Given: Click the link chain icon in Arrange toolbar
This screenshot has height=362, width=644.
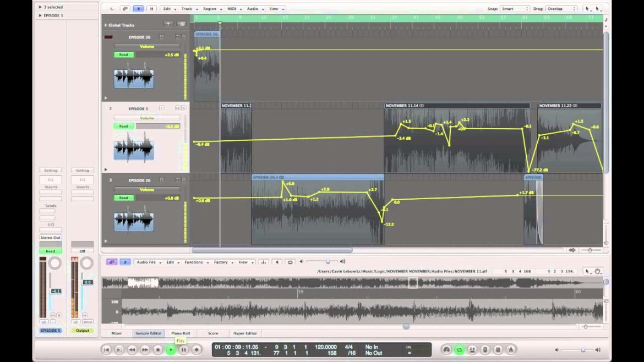Looking at the screenshot, I should (x=125, y=9).
